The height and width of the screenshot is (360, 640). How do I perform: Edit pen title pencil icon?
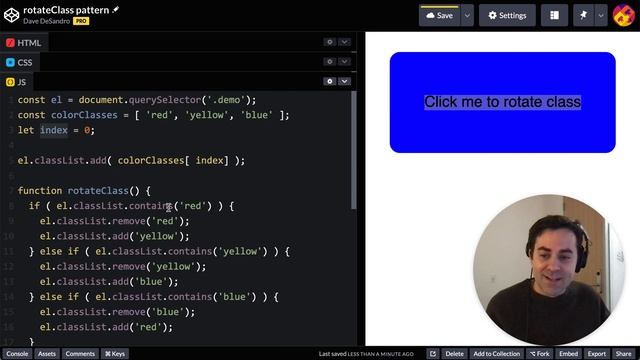click(x=116, y=9)
